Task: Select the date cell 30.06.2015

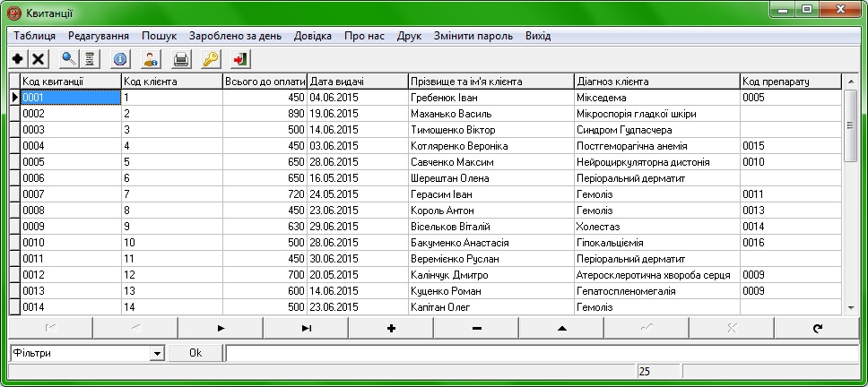Action: click(x=358, y=259)
